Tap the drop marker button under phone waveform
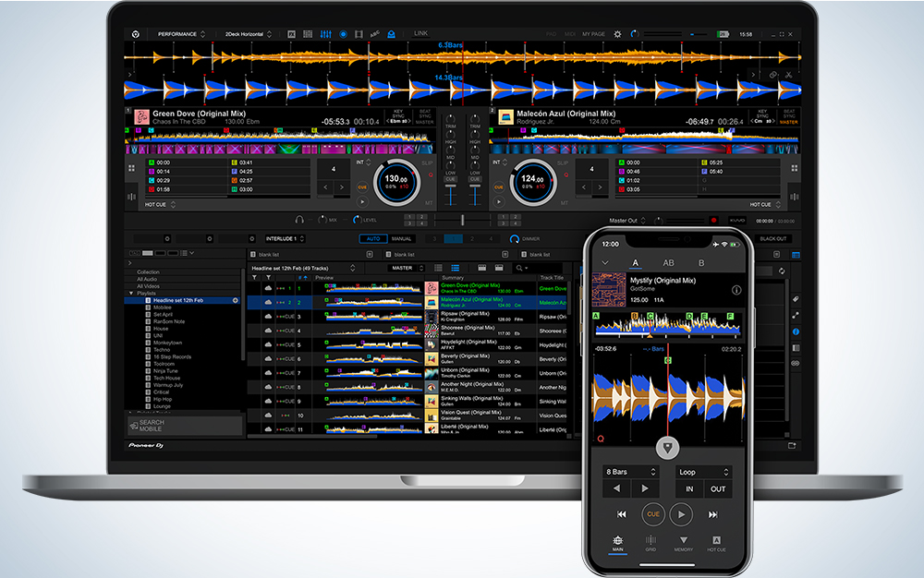The height and width of the screenshot is (578, 924). 667,448
